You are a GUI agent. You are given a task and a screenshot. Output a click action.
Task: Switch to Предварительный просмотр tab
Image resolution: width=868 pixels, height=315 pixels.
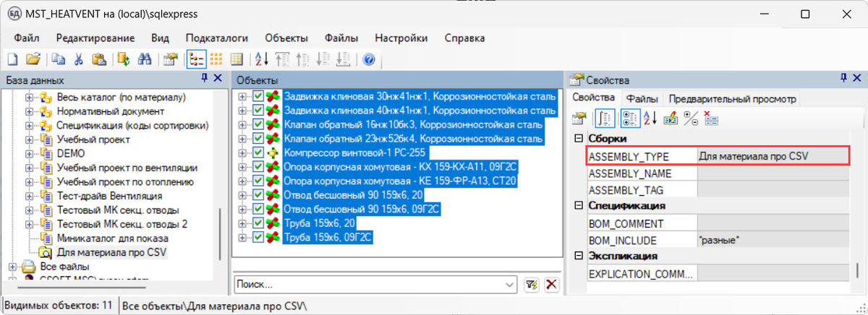732,98
